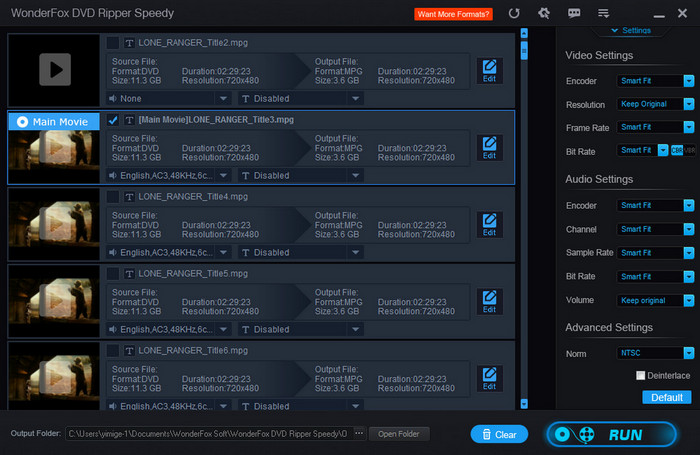The height and width of the screenshot is (455, 700).
Task: Open Main Movie subtitle Disabled dropdown
Action: coord(301,175)
